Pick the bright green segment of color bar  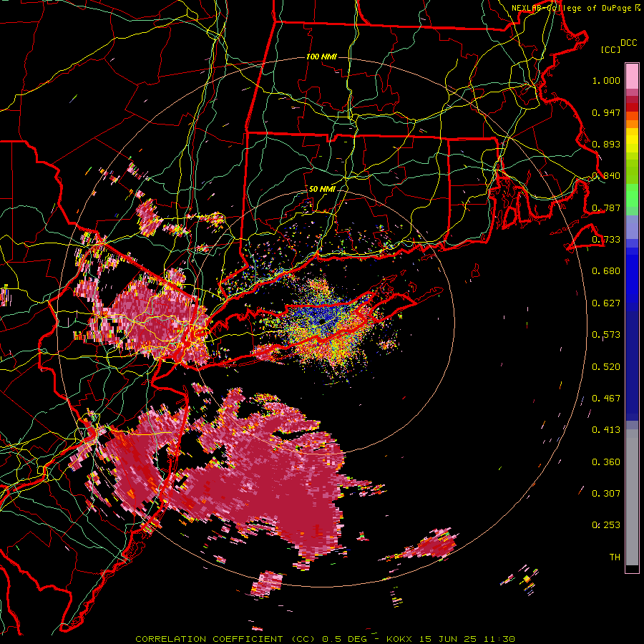[x=632, y=196]
